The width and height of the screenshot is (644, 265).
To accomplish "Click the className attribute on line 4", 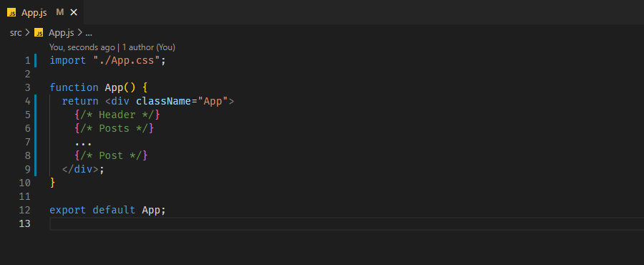I will coord(163,101).
